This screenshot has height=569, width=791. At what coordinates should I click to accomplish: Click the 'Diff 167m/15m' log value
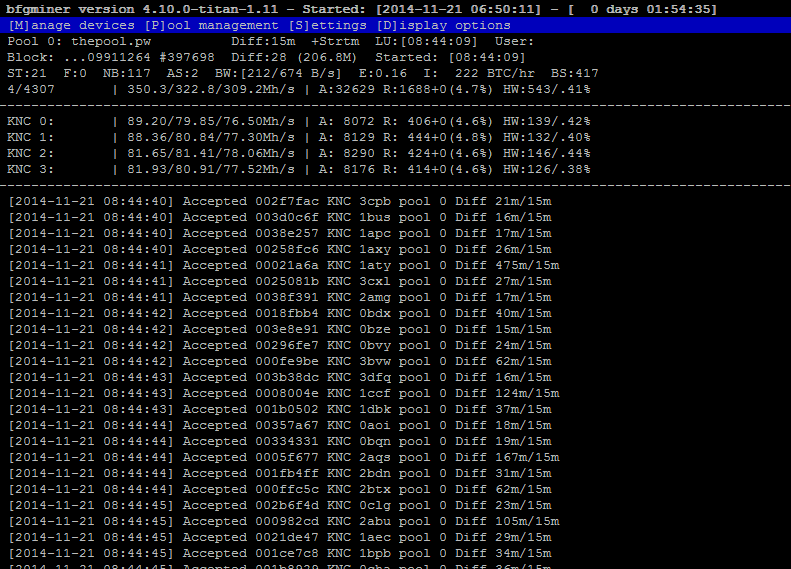point(507,458)
